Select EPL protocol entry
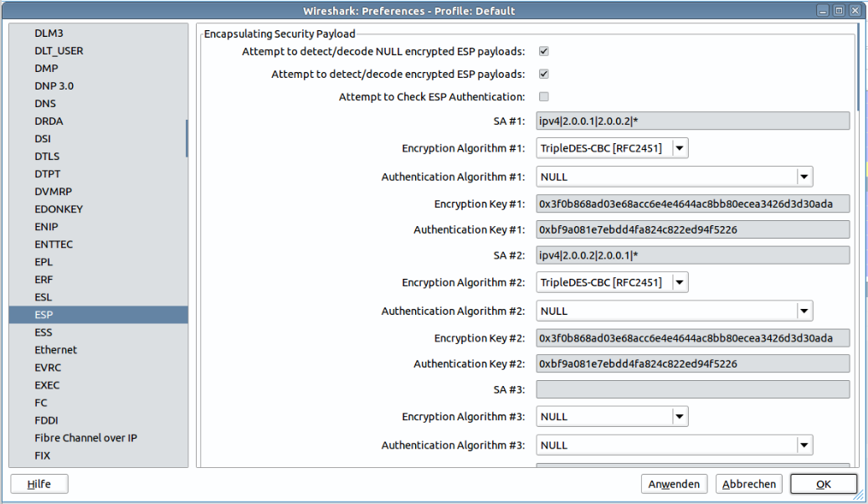 pyautogui.click(x=98, y=262)
